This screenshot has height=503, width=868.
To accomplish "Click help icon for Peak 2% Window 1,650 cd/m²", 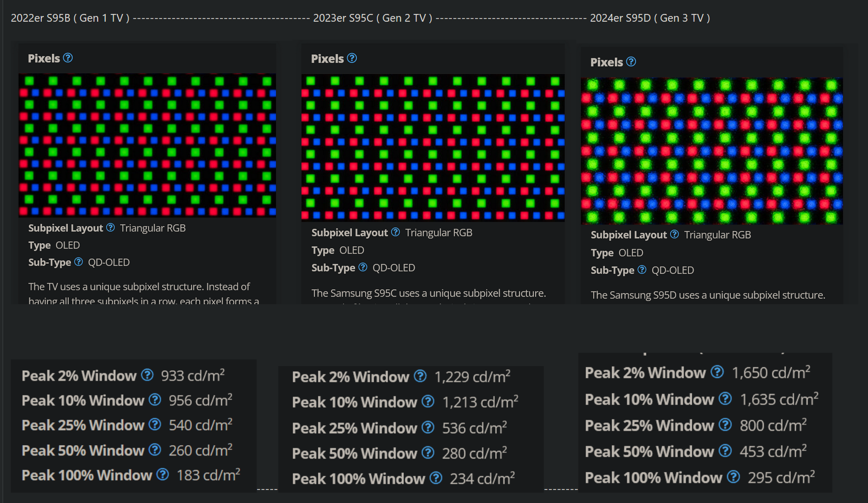I will point(717,372).
